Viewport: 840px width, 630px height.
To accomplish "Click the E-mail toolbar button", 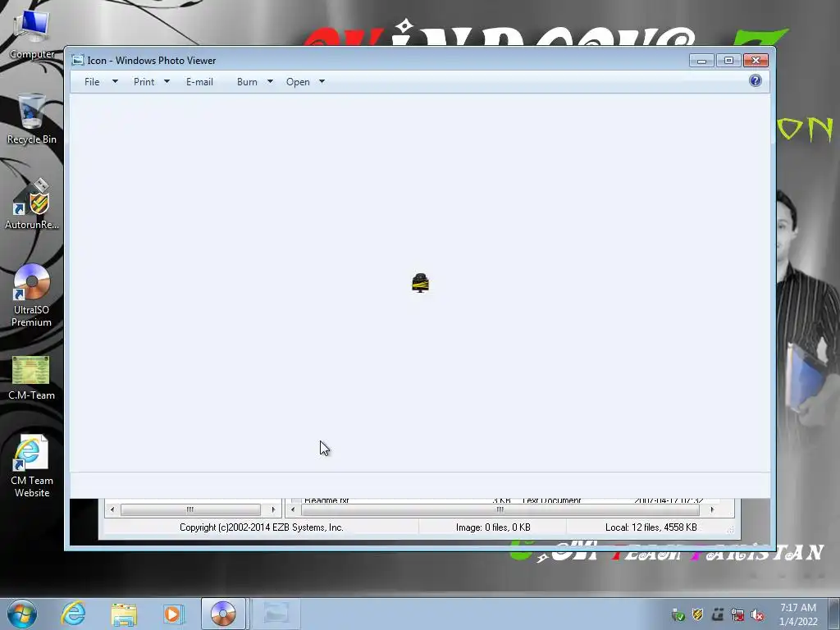I will pos(199,82).
